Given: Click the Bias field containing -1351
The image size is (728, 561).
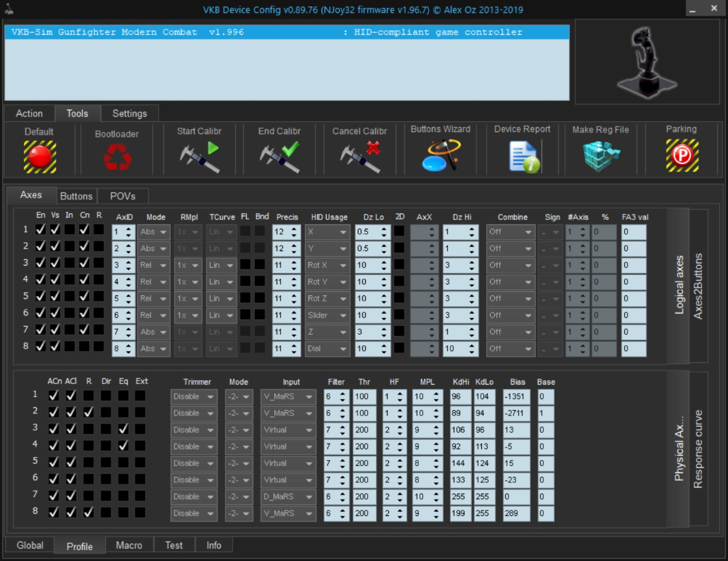Looking at the screenshot, I should tap(517, 396).
